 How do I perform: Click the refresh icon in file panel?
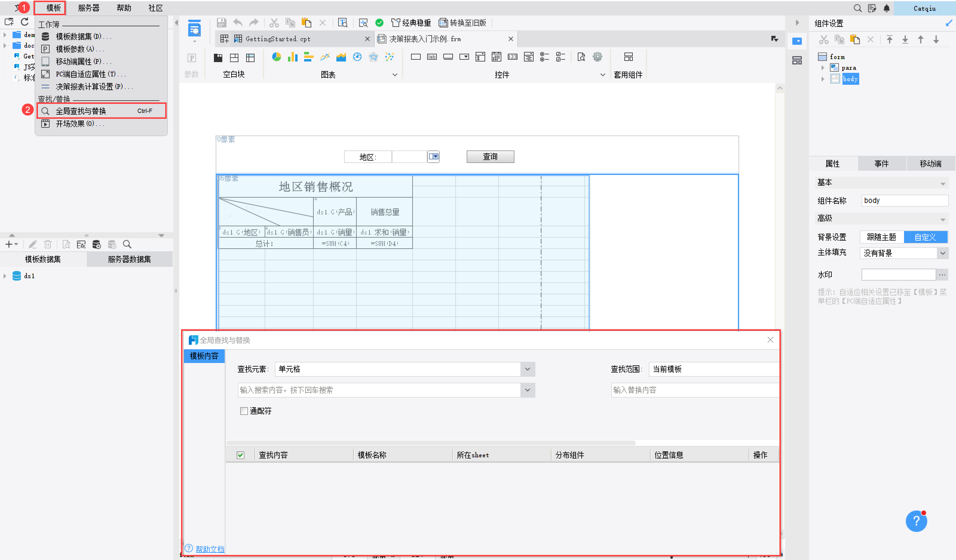tap(25, 22)
